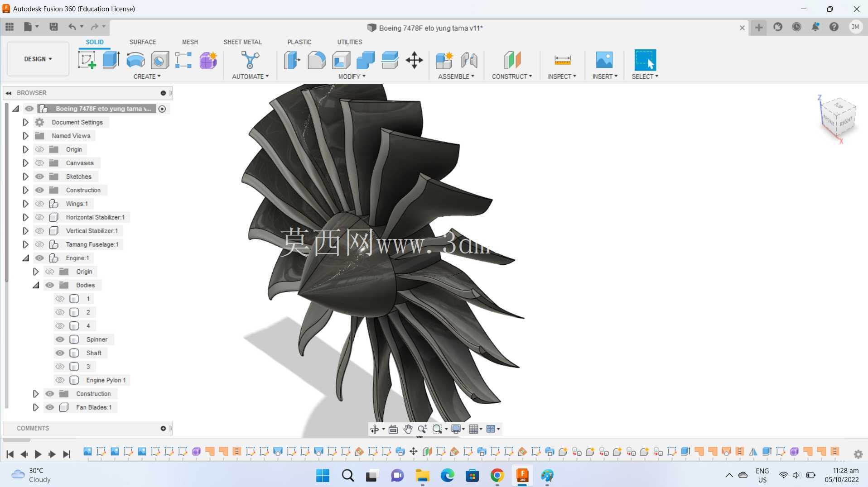
Task: Collapse the Engine:1 component
Action: 25,258
